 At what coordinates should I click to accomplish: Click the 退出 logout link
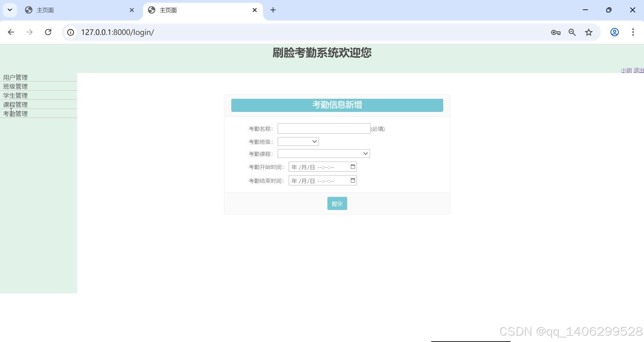tap(639, 71)
